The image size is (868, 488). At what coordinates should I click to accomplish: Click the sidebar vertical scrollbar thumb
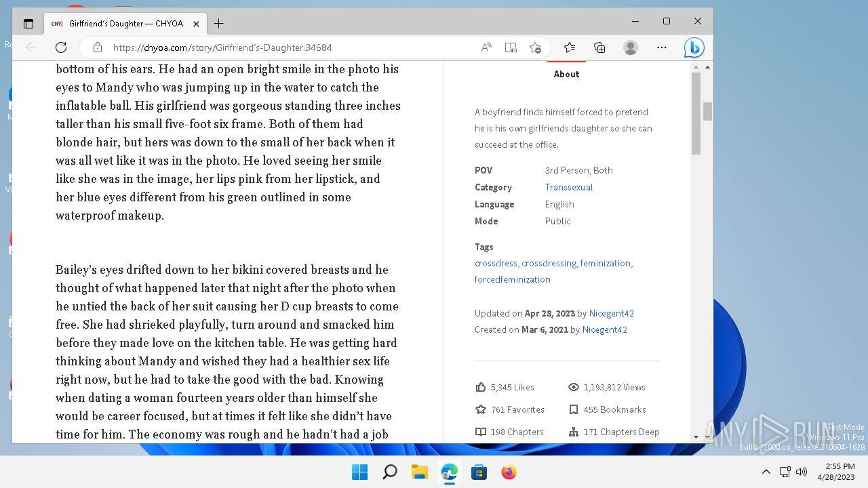click(696, 113)
